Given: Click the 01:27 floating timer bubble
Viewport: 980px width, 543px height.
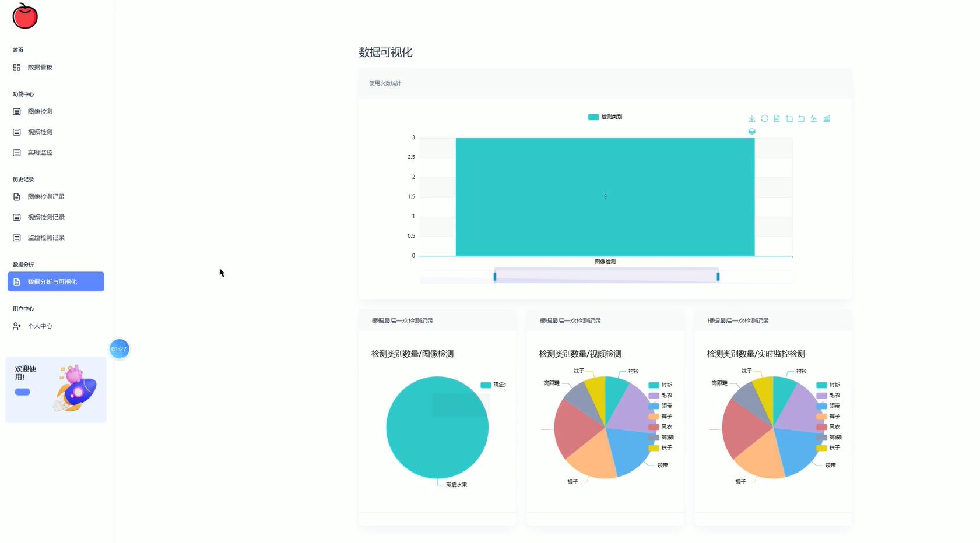Looking at the screenshot, I should (119, 349).
